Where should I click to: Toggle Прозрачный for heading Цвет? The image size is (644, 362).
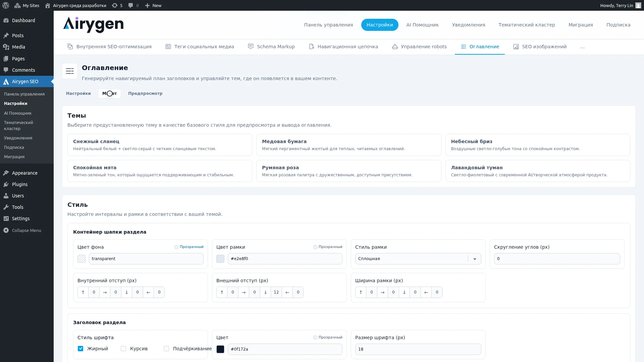click(x=328, y=338)
